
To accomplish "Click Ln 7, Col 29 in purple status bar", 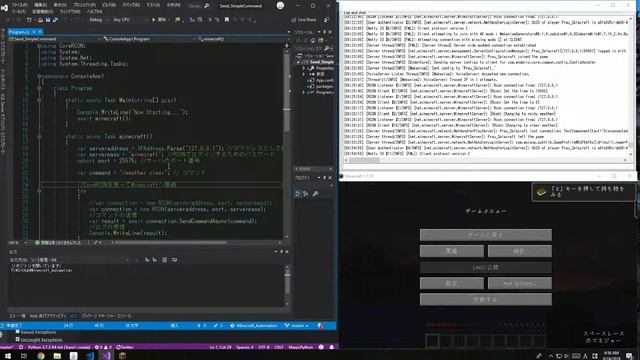I will (x=221, y=347).
